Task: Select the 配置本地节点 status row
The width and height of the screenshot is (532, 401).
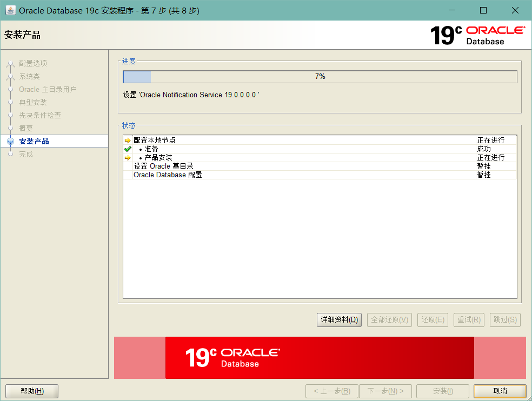Action: coord(320,140)
